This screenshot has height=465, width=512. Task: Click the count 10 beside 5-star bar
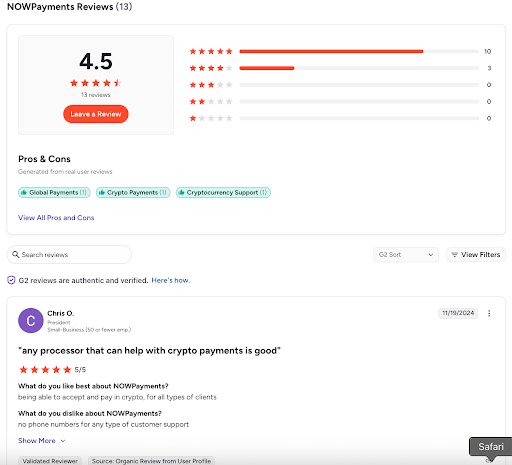click(x=488, y=51)
